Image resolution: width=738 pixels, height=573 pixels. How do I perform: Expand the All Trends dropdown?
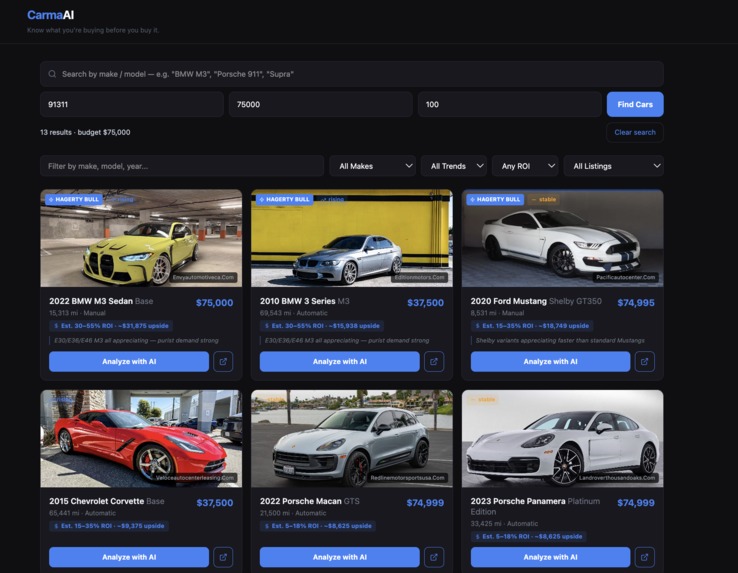click(454, 166)
